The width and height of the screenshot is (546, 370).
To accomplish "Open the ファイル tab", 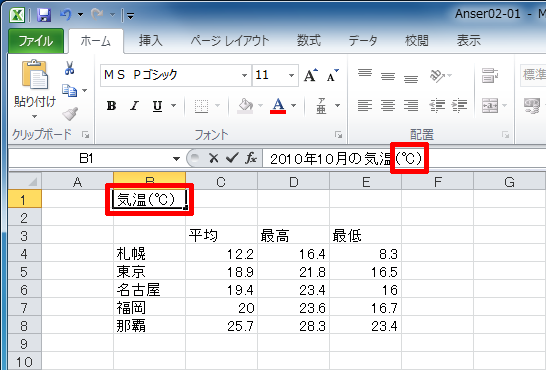I will (x=36, y=41).
